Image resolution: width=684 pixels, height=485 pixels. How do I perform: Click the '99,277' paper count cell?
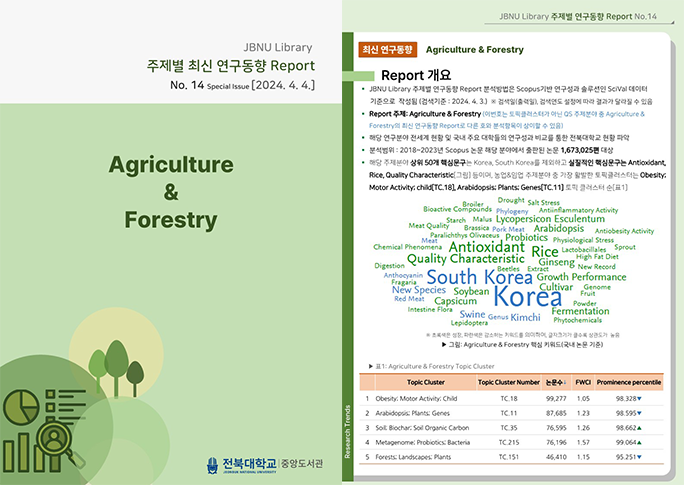click(x=556, y=398)
